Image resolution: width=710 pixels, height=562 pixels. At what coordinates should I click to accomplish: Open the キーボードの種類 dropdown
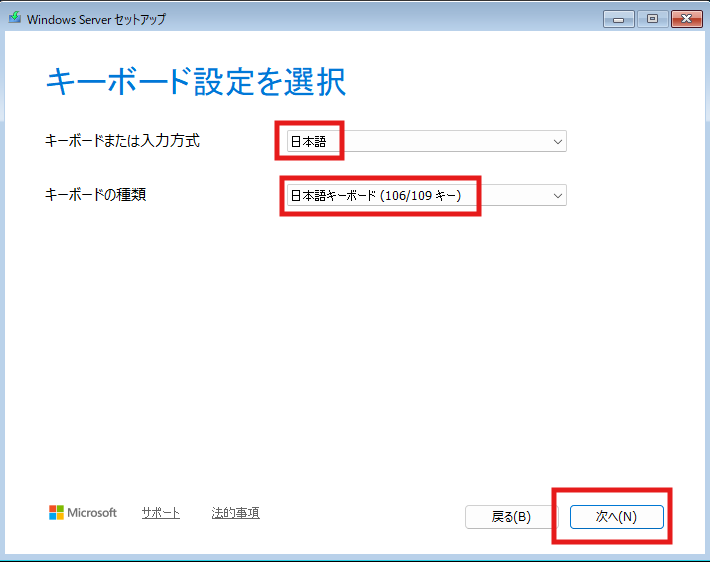427,195
